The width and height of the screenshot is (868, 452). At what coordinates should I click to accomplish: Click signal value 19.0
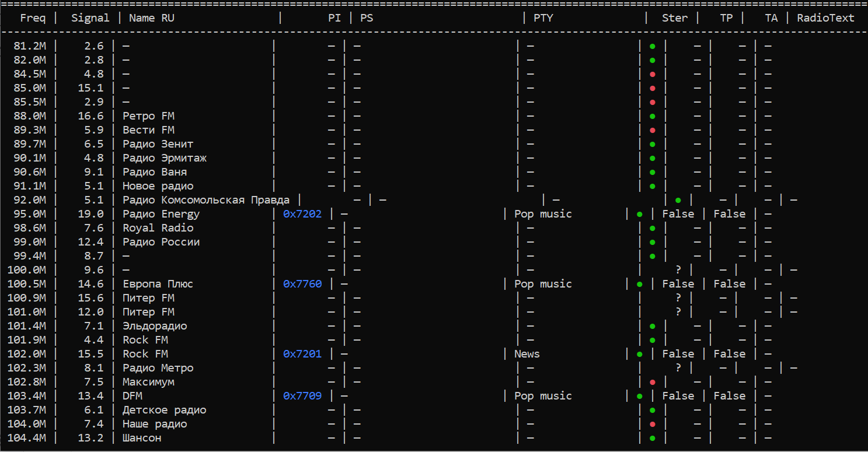click(90, 214)
